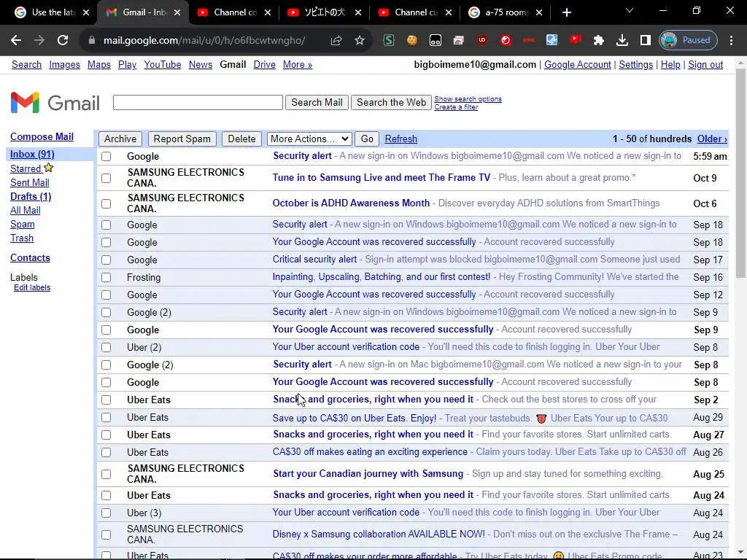Image resolution: width=747 pixels, height=560 pixels.
Task: Open the Spam folder
Action: click(23, 225)
